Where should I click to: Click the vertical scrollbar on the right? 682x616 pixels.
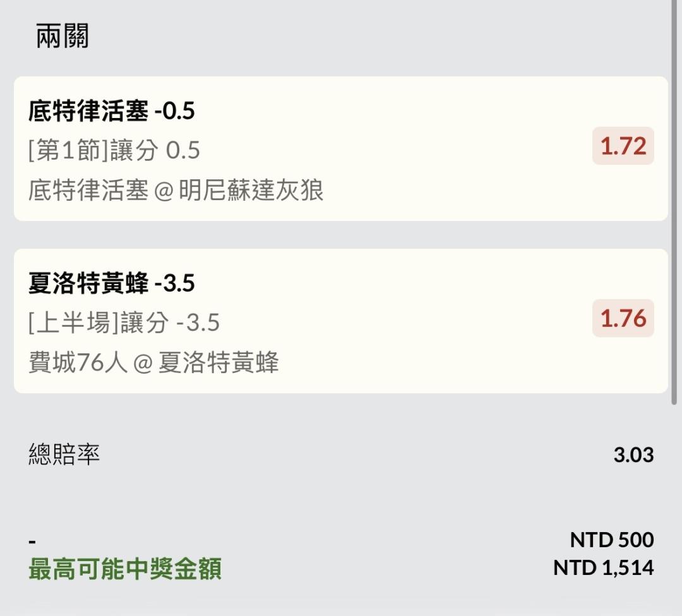(x=674, y=202)
